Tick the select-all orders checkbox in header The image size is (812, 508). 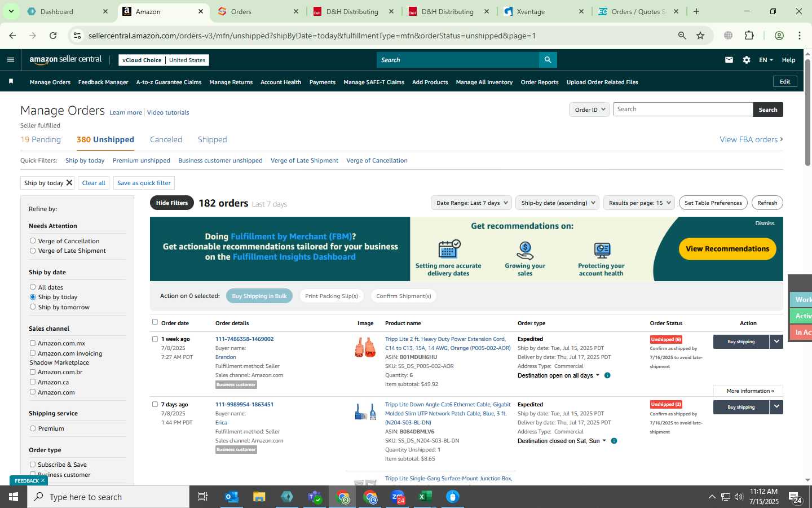pos(155,322)
